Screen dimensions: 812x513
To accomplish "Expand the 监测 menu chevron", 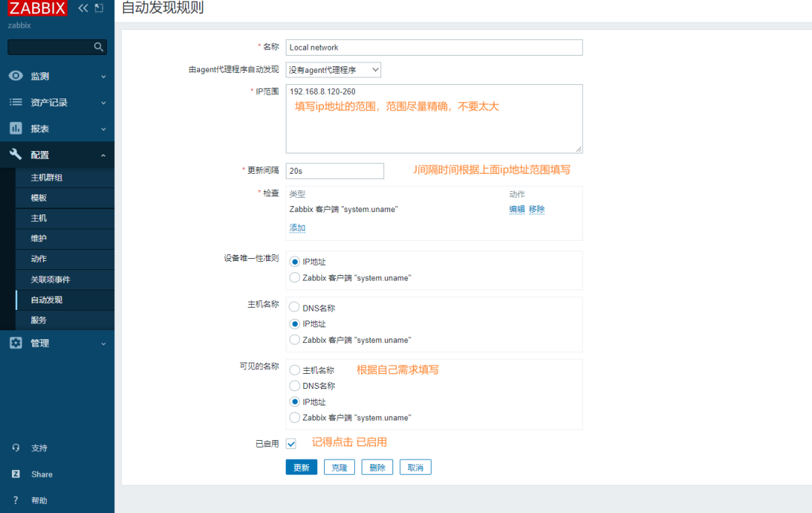I will click(105, 75).
